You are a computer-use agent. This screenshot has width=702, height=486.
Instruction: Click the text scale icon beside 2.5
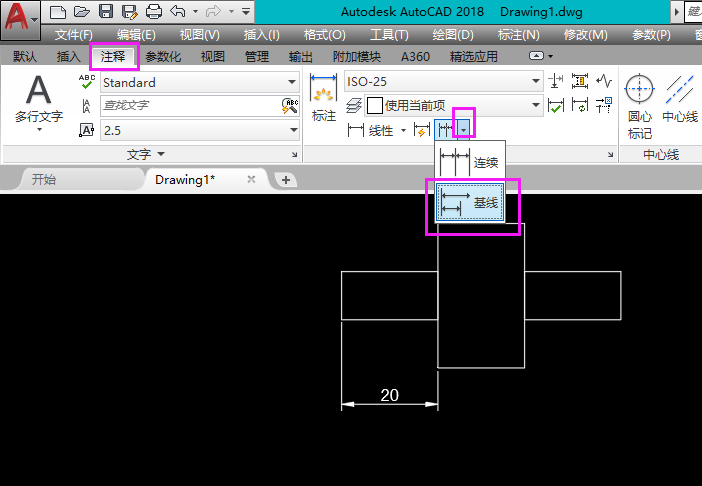click(x=86, y=130)
